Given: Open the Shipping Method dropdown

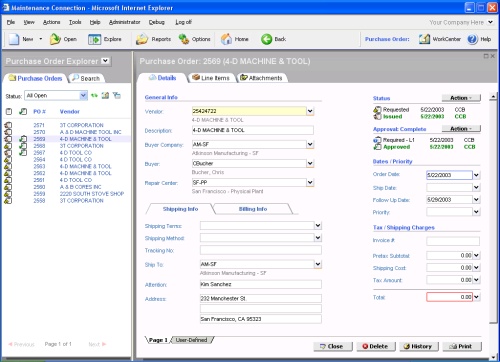Looking at the screenshot, I should click(x=318, y=238).
